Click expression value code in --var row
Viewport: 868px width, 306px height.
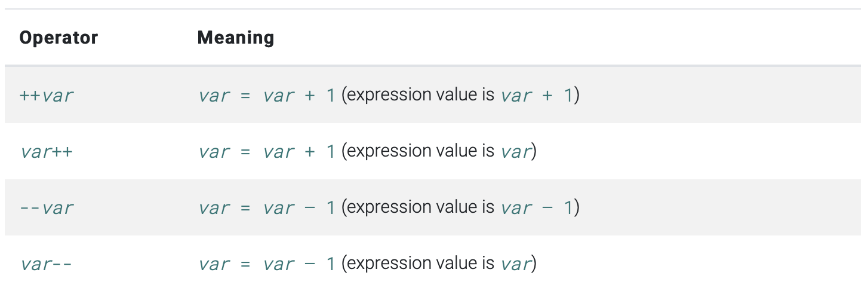click(x=537, y=207)
